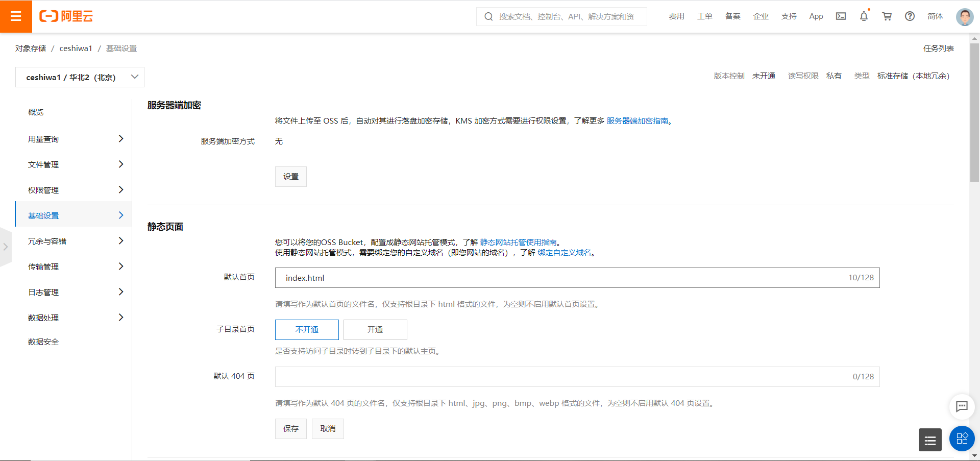
Task: Open the feedback chat bubble icon
Action: [962, 407]
